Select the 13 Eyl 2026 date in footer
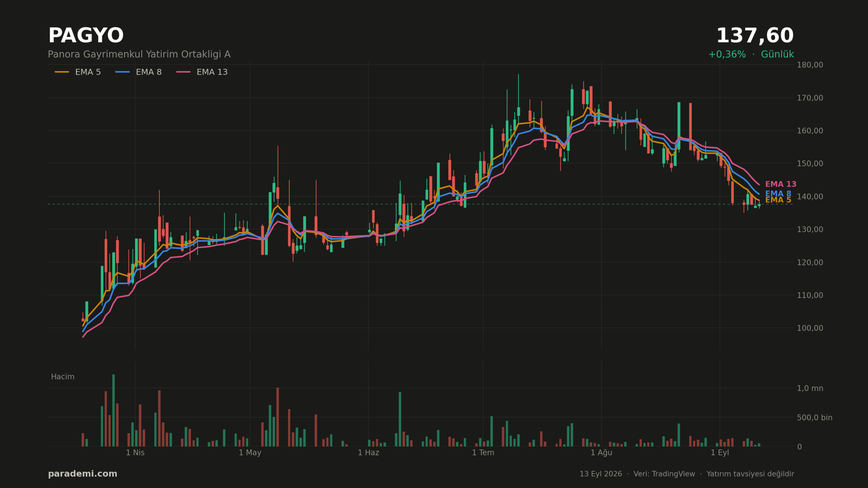 (601, 474)
